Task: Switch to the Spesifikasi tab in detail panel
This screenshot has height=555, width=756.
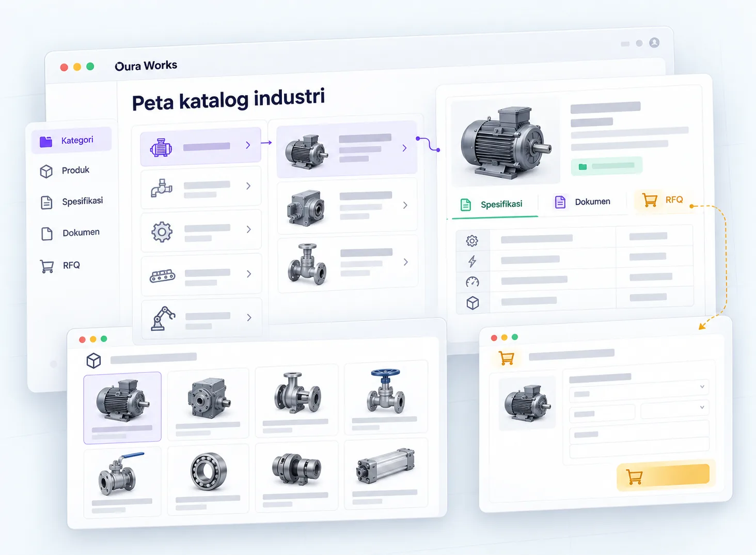Action: click(492, 205)
